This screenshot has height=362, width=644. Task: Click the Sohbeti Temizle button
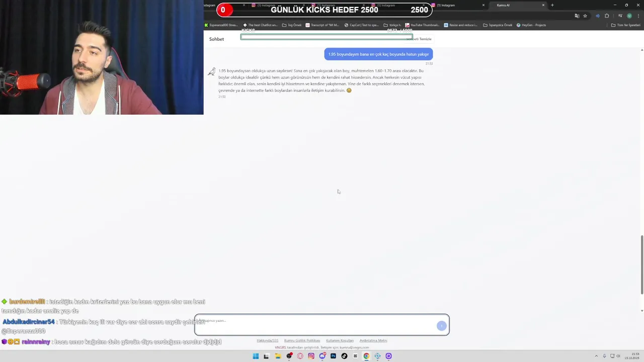pos(419,39)
